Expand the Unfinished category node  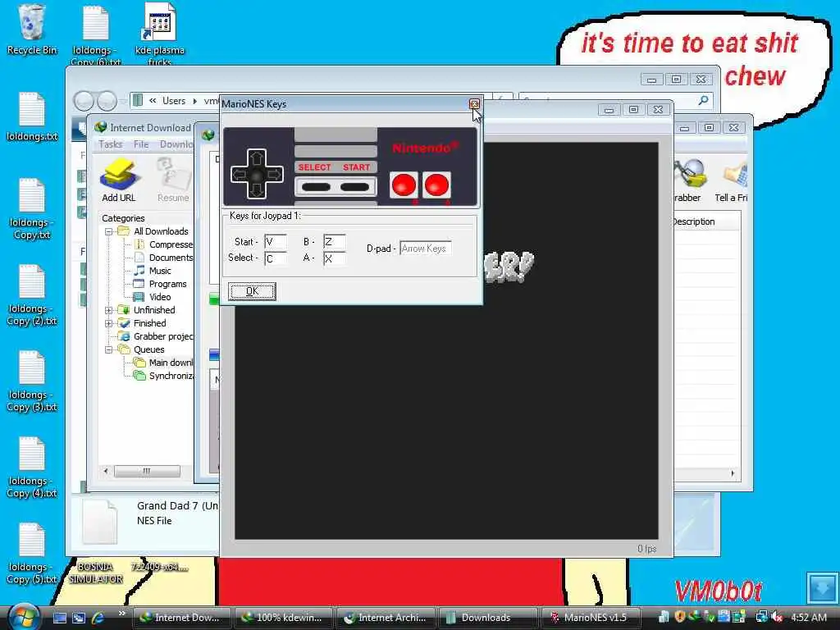pos(109,310)
